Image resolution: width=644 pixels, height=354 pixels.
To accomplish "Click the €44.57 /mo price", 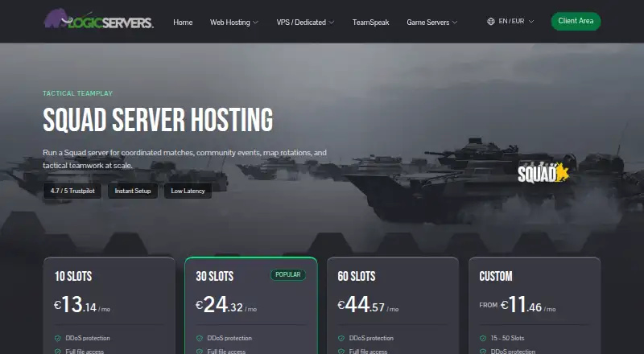I will (368, 305).
